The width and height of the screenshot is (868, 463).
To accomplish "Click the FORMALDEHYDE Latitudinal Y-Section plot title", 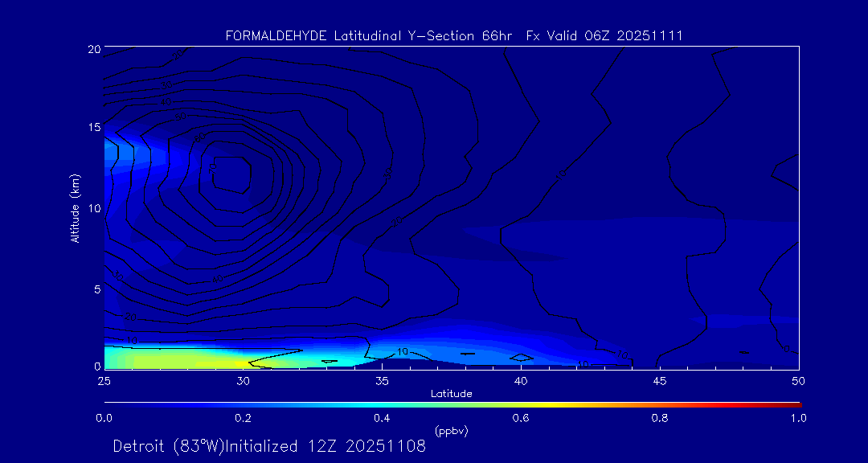I will pyautogui.click(x=454, y=35).
